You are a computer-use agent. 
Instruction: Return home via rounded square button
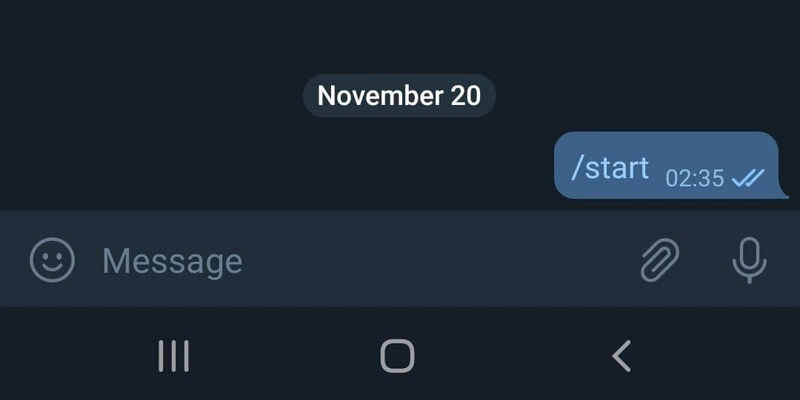pyautogui.click(x=397, y=356)
